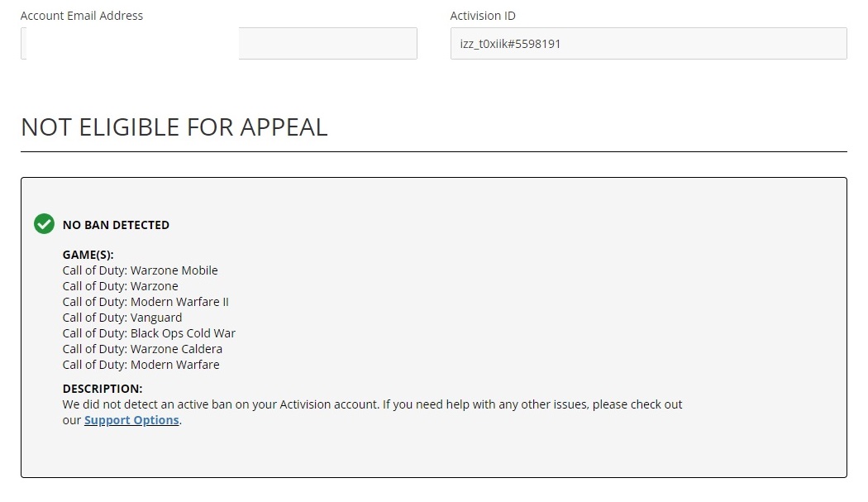Click the Activision ID input field
The width and height of the screenshot is (868, 502).
pos(648,44)
